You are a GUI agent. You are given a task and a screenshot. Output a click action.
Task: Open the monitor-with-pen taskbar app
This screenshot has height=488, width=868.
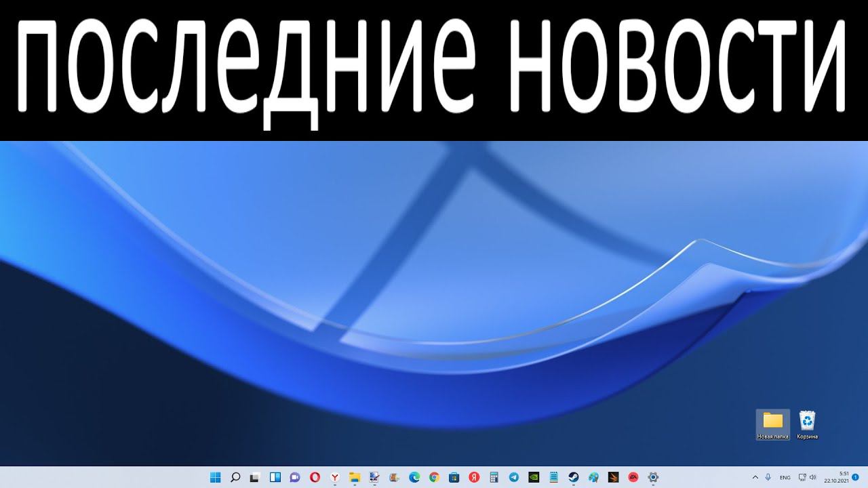click(x=374, y=477)
